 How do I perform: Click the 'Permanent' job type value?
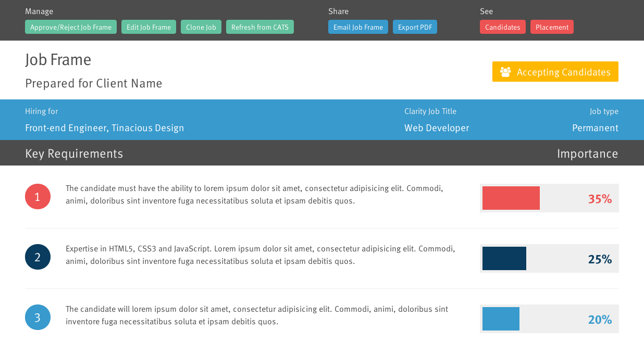click(595, 128)
